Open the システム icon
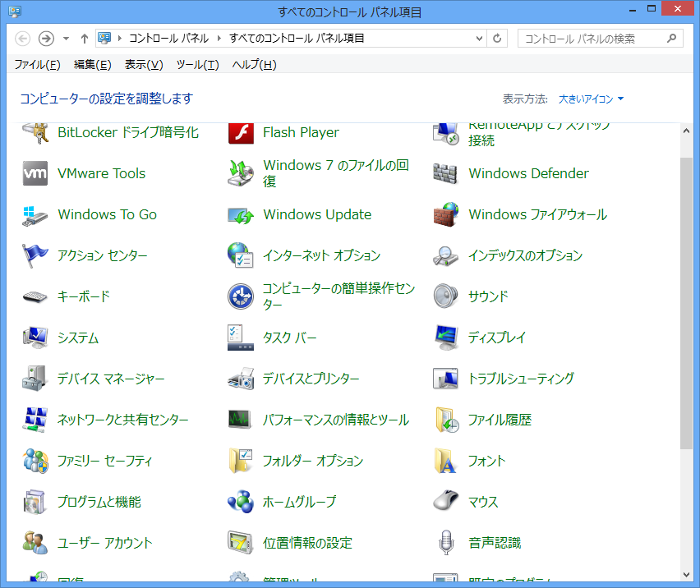 [x=35, y=338]
